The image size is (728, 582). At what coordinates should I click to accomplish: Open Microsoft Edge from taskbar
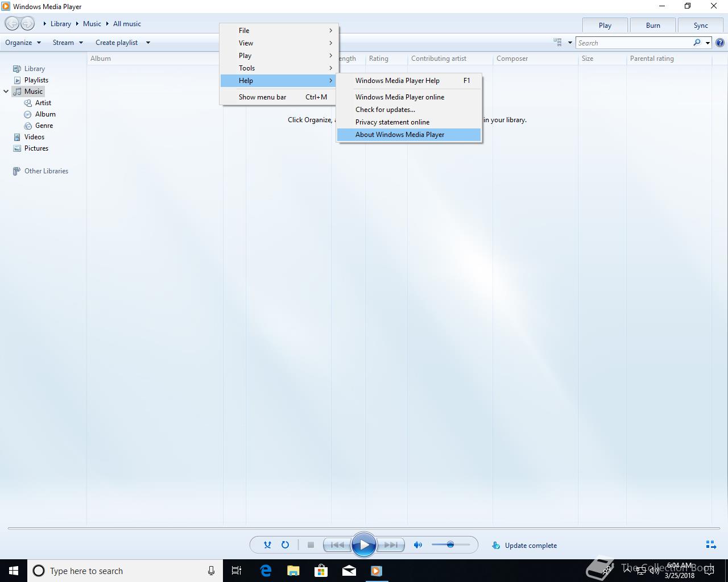click(x=266, y=571)
